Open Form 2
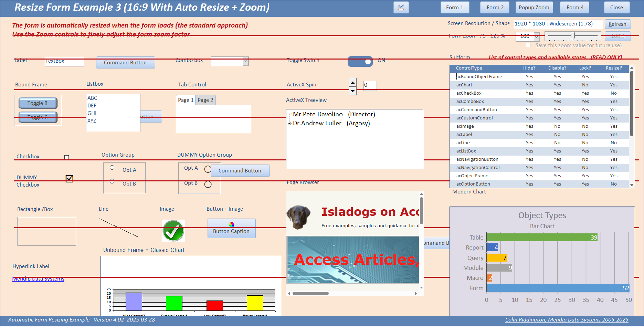This screenshot has height=327, width=644. (495, 8)
